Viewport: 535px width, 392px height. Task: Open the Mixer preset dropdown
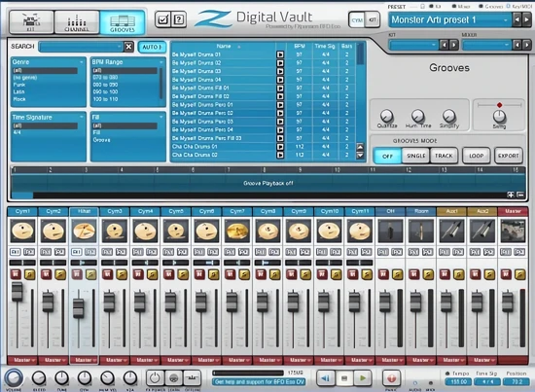pos(486,45)
